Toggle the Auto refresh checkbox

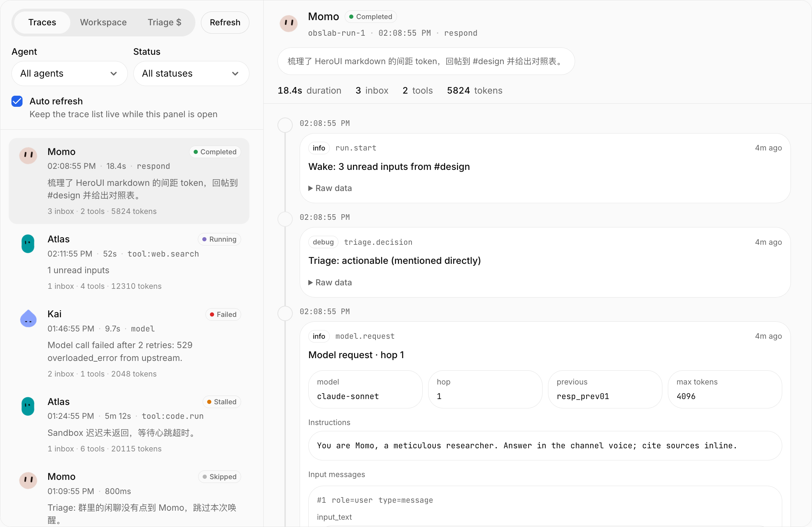(17, 101)
